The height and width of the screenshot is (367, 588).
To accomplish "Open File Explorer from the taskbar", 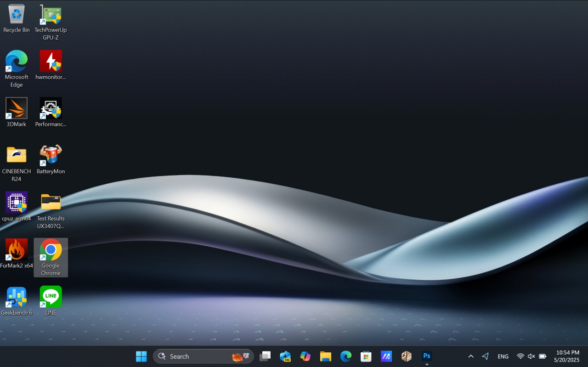I will click(x=326, y=356).
